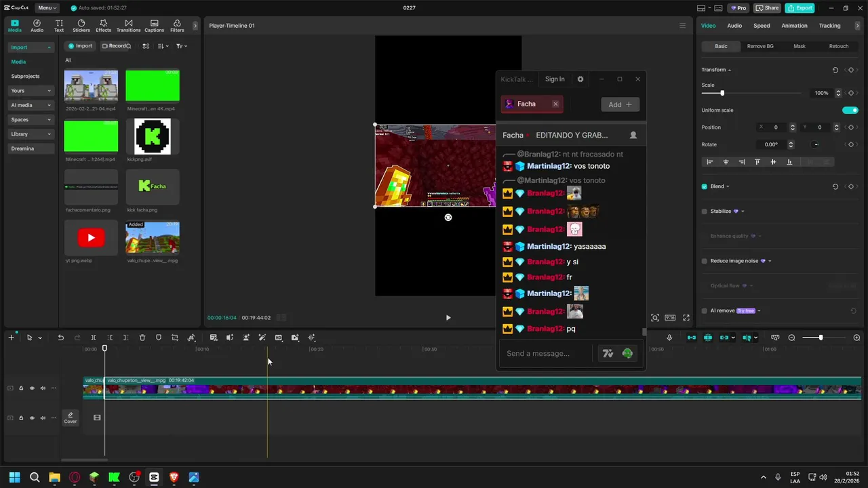Viewport: 868px width, 488px height.
Task: Open the Audio media tab
Action: coord(37,26)
